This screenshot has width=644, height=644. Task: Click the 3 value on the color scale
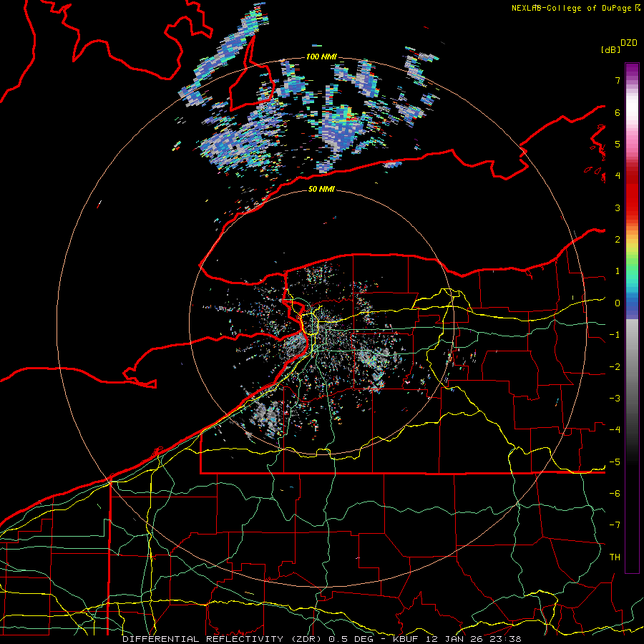pos(618,208)
